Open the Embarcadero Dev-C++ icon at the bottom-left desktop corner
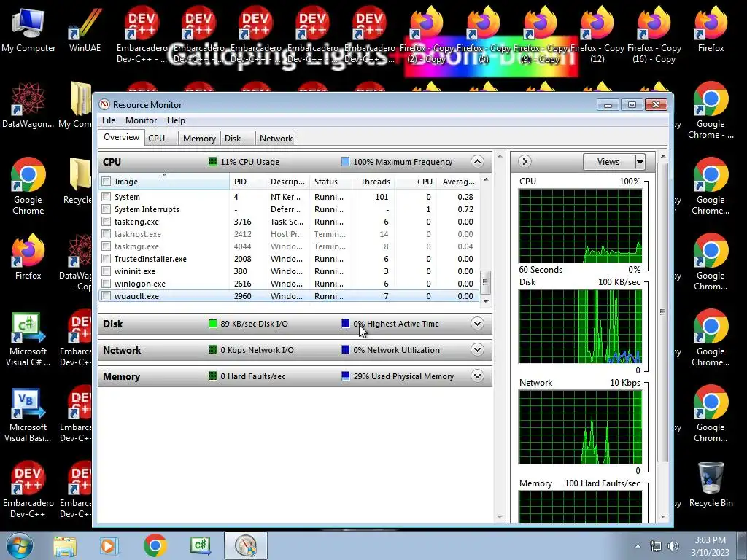747x560 pixels. (x=28, y=491)
